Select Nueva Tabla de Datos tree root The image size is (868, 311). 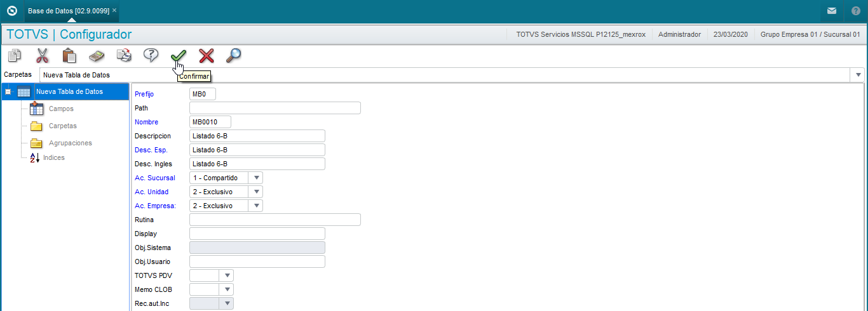point(69,92)
